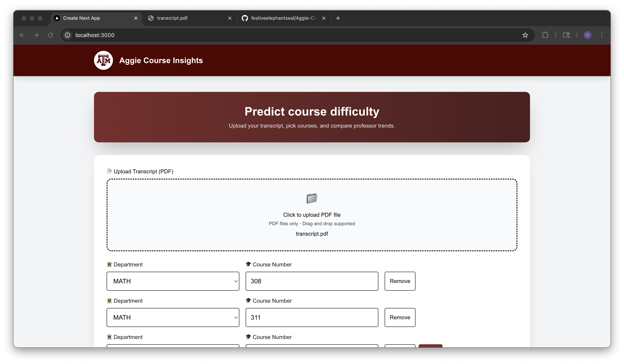Open first MATH department dropdown
Viewport: 624px width, 364px height.
(x=173, y=281)
